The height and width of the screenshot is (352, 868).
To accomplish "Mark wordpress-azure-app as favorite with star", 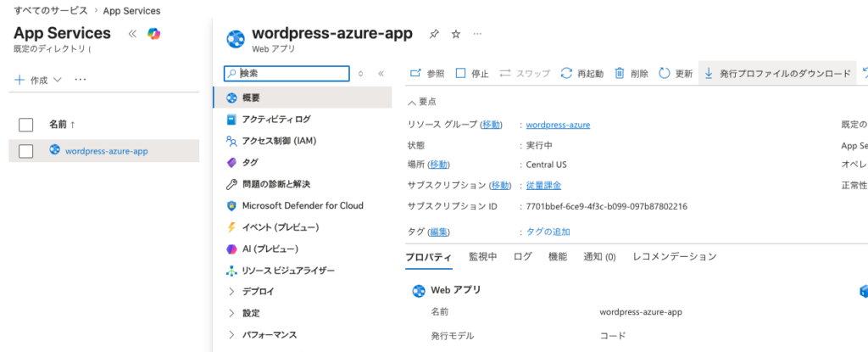I will [x=455, y=35].
